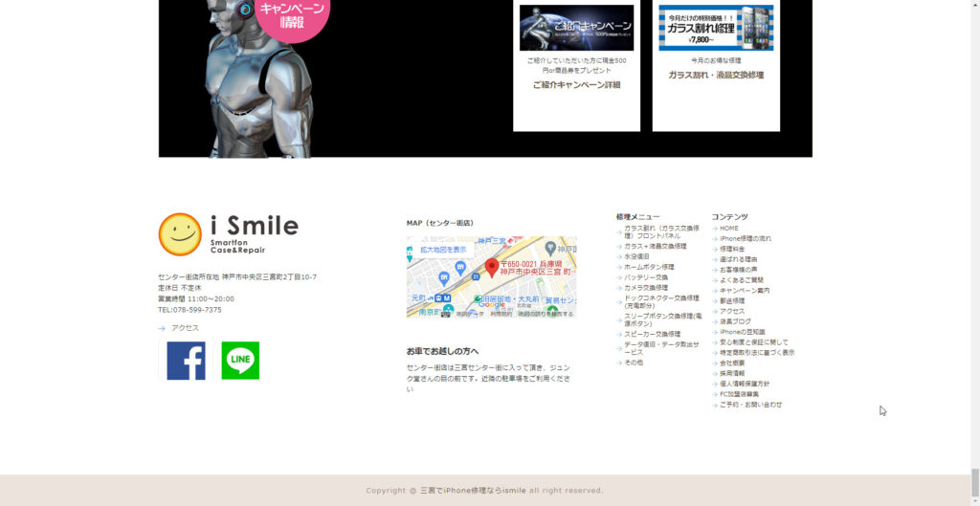Open アクセス in コンテンツ list
Viewport: 980px width, 506px height.
(x=732, y=311)
